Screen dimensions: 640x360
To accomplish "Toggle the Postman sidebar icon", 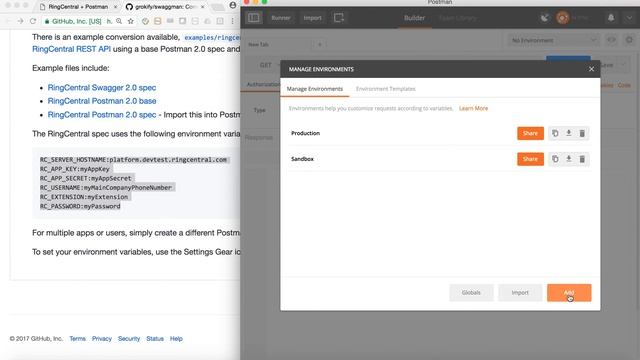I will point(254,18).
